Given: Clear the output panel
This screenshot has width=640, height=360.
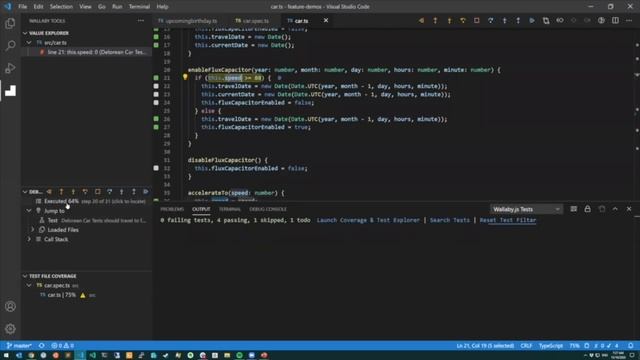Looking at the screenshot, I should (x=574, y=209).
